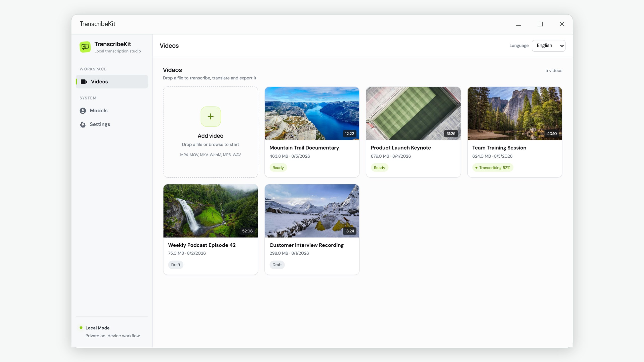Click the Local Mode label
Image resolution: width=644 pixels, height=362 pixels.
coord(97,328)
